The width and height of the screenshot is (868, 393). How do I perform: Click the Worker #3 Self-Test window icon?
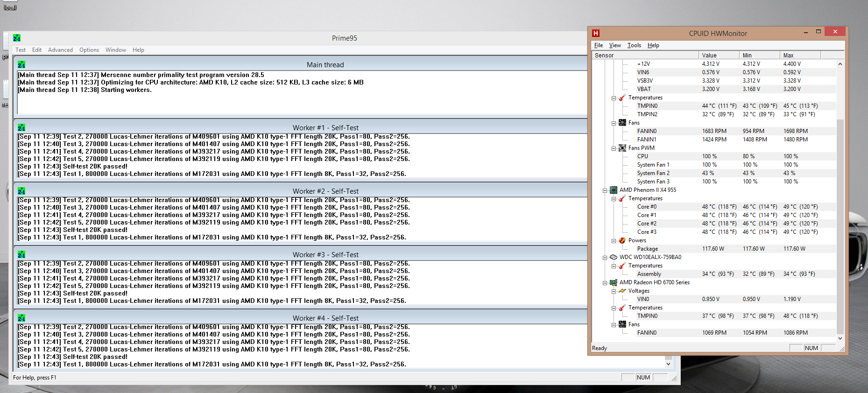[21, 254]
